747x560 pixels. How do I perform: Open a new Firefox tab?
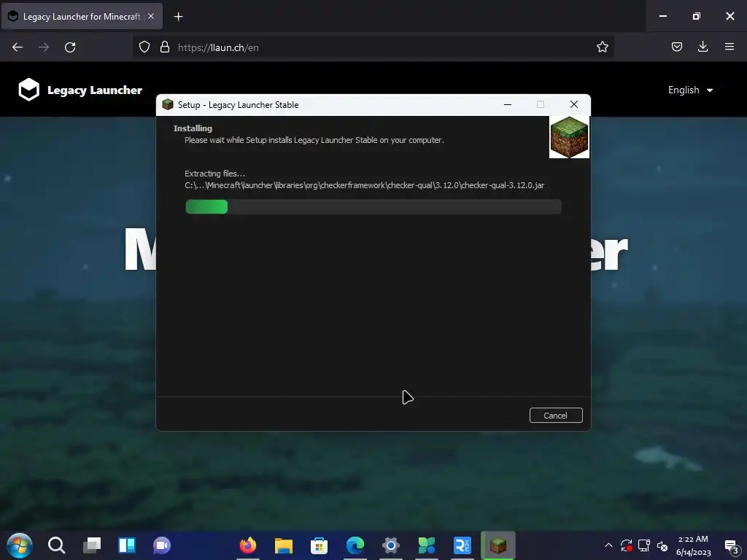click(x=178, y=17)
